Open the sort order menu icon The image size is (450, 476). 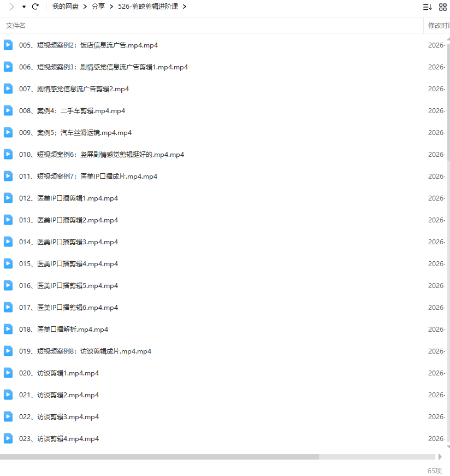tap(427, 7)
